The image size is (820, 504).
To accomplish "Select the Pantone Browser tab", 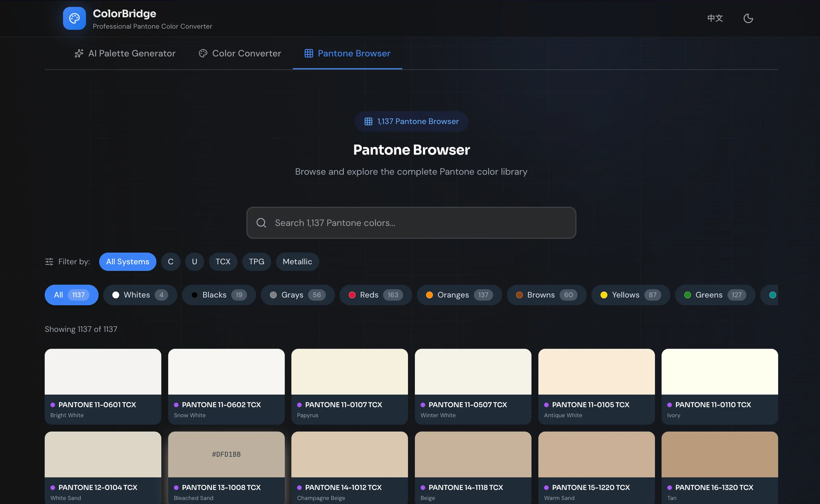I will coord(347,53).
